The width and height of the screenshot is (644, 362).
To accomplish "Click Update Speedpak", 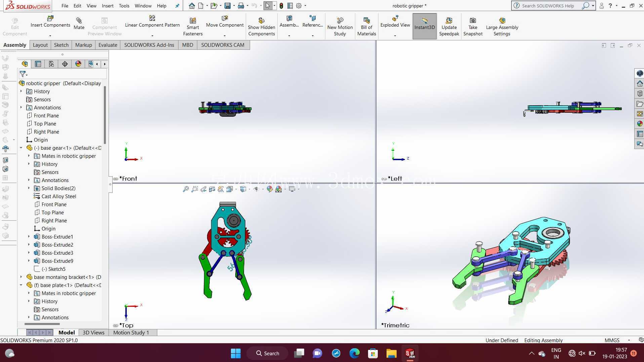I will [x=449, y=27].
